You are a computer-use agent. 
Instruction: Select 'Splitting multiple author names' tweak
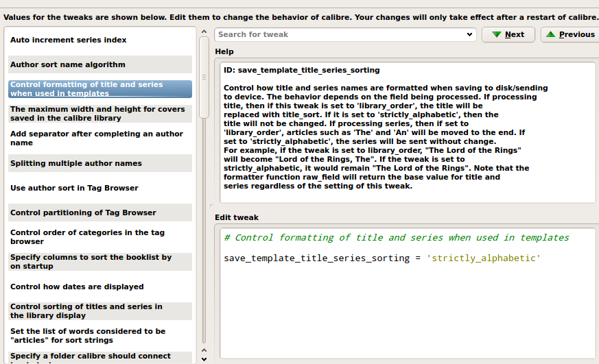tap(100, 163)
